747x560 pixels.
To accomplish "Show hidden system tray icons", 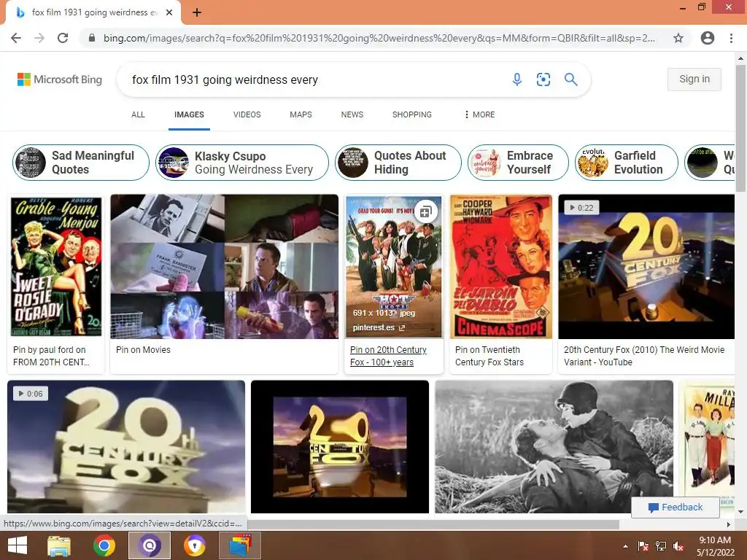I will [x=625, y=546].
